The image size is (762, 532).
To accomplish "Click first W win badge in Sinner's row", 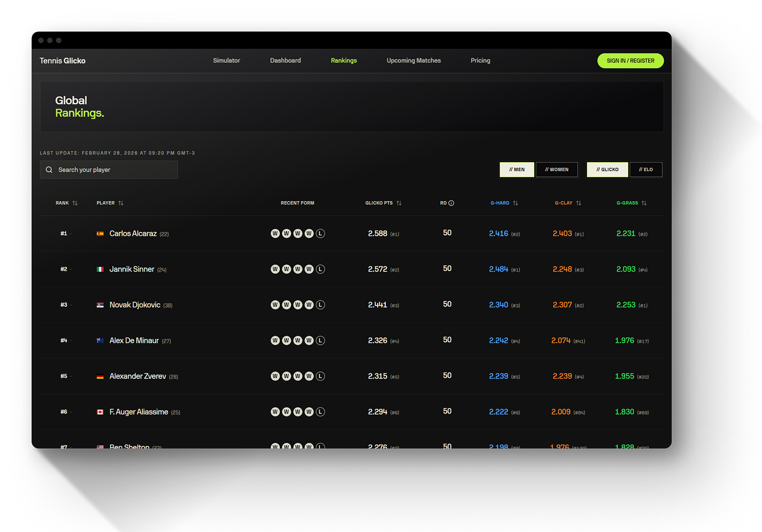I will (275, 269).
